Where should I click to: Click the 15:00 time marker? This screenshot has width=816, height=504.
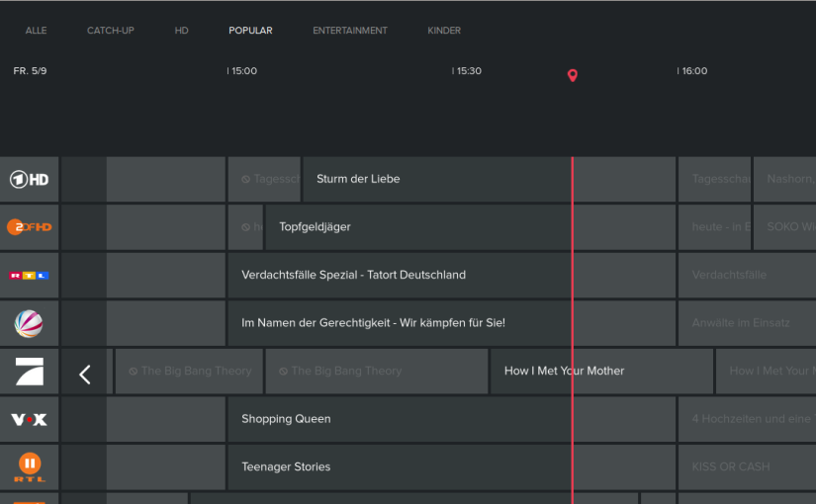pos(242,71)
